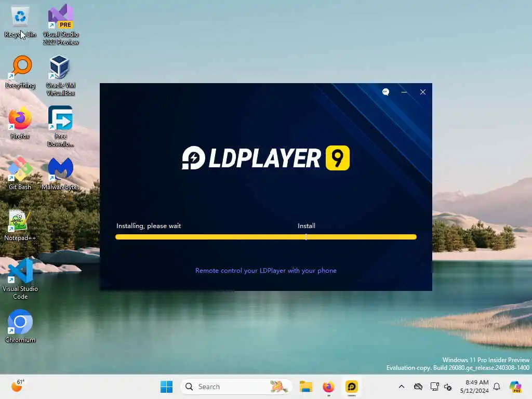Image resolution: width=532 pixels, height=399 pixels.
Task: Open the network status tray icon
Action: click(x=434, y=387)
